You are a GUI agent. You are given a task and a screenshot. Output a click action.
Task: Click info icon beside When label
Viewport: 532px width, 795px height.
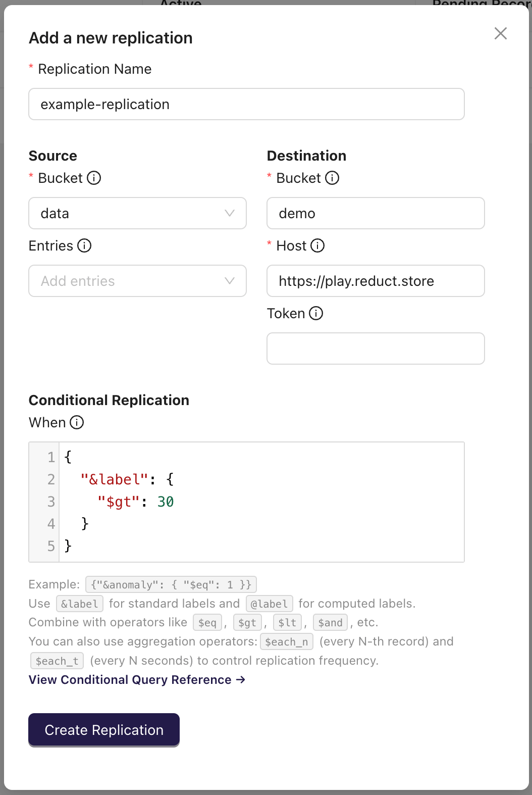[x=77, y=422]
